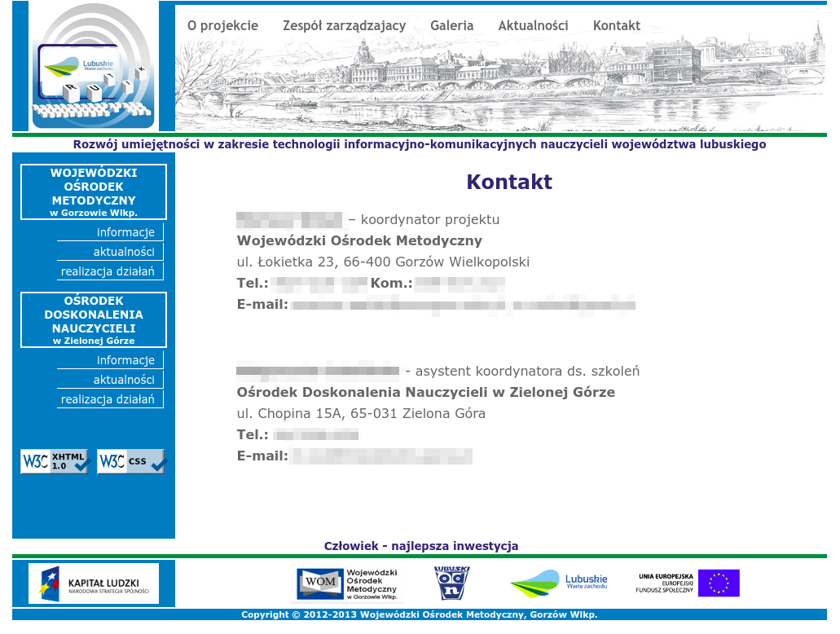Open the O projekcie menu item
Image resolution: width=840 pixels, height=634 pixels.
pos(223,25)
